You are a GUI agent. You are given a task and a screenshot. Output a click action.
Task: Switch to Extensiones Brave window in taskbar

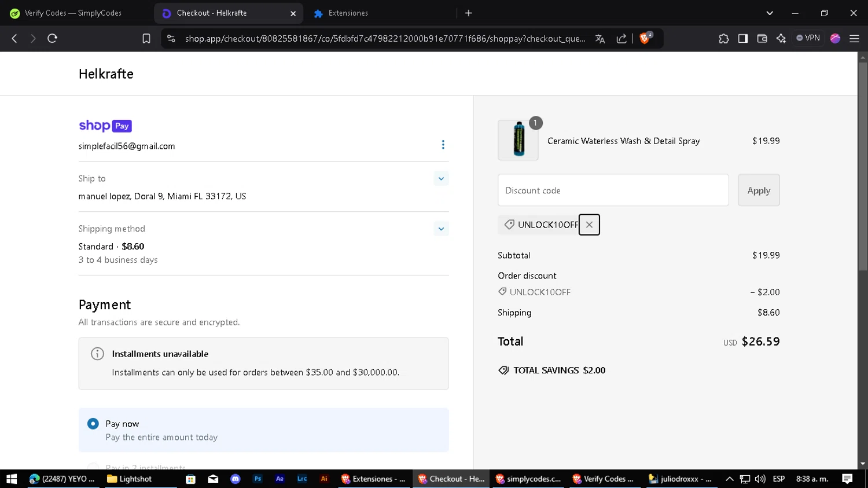(374, 479)
